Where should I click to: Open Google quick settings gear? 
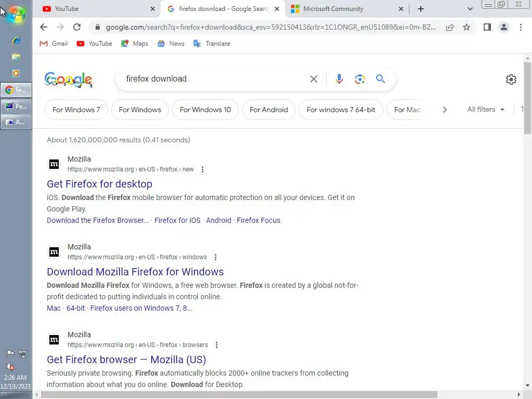[511, 79]
